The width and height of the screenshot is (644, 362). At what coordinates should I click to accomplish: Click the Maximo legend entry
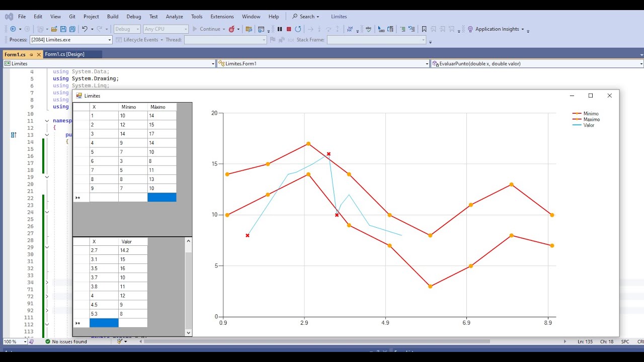pyautogui.click(x=586, y=120)
